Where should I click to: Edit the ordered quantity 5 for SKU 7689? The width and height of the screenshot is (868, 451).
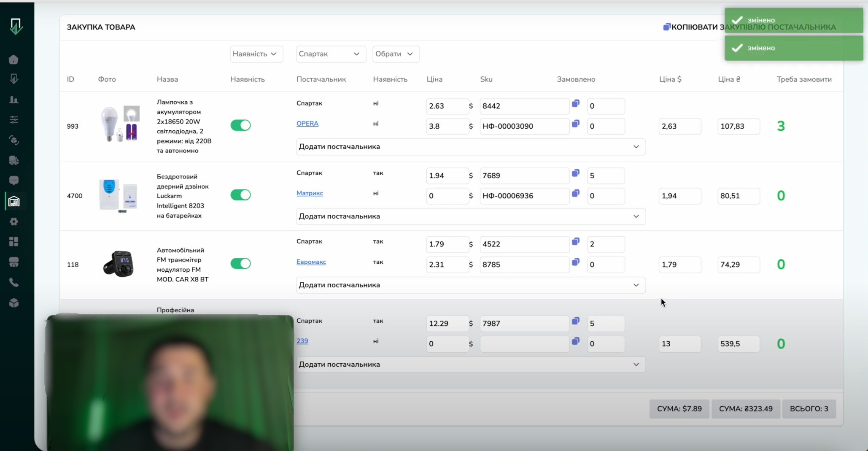click(606, 176)
